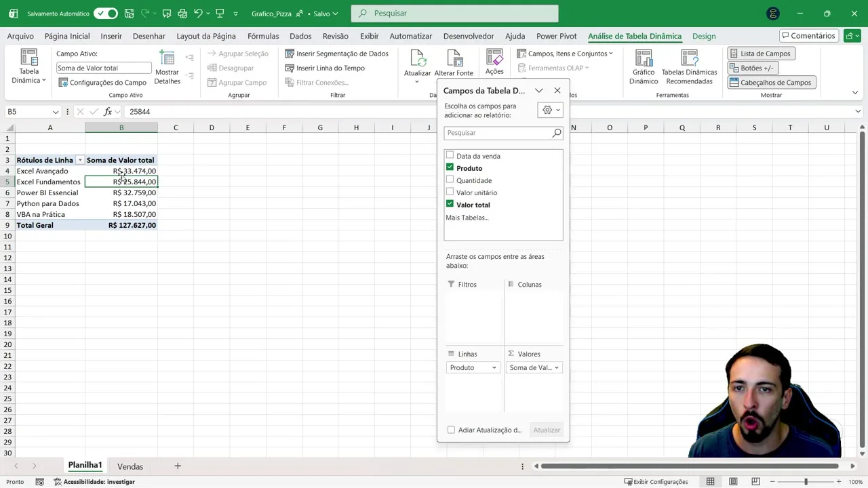The image size is (868, 488).
Task: Refresh pivot data with Atualizar icon
Action: point(417,64)
